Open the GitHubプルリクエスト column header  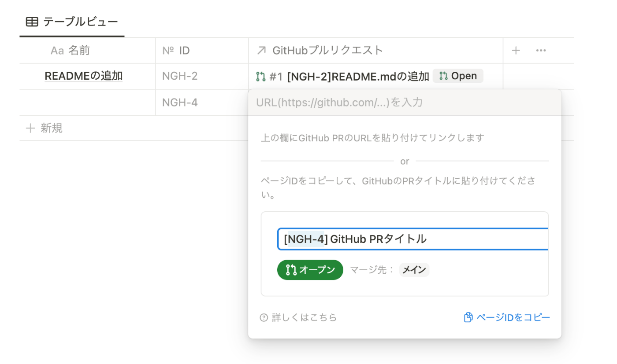(375, 51)
